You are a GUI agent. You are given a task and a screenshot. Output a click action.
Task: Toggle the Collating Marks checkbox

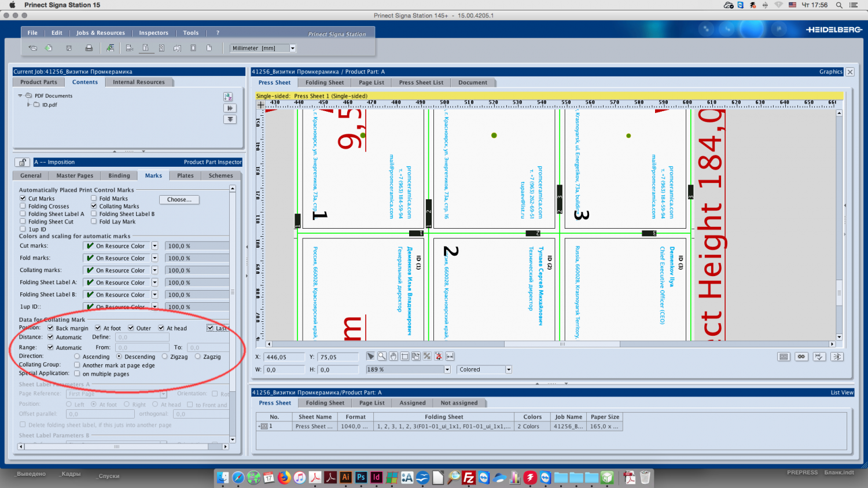tap(94, 206)
